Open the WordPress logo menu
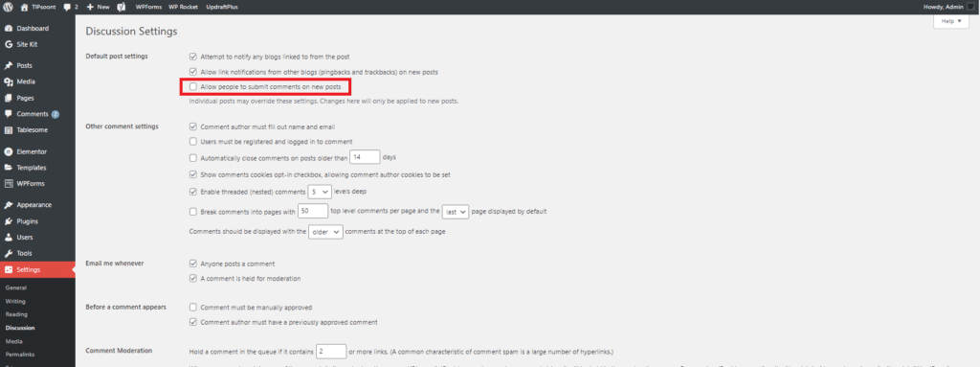Screen dimensions: 980x367 [8, 7]
